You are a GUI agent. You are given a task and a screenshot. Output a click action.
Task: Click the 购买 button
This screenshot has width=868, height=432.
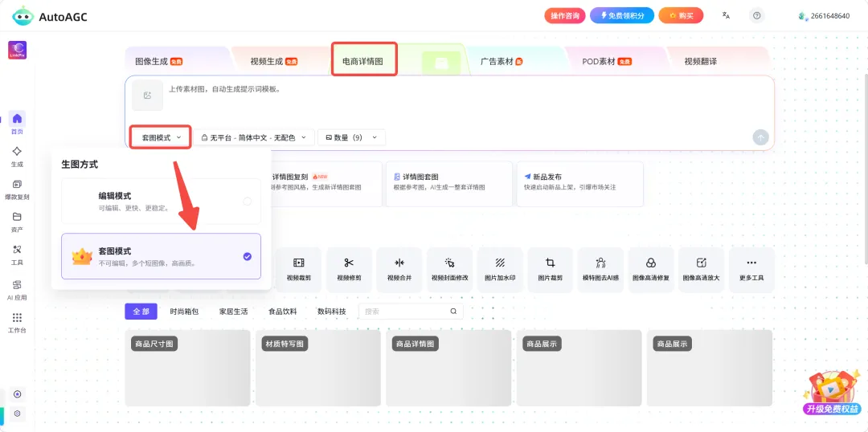tap(681, 15)
